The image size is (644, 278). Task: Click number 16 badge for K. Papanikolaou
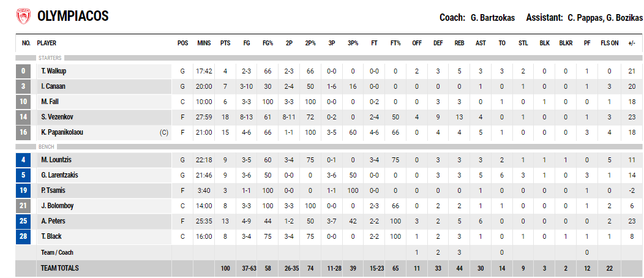(23, 132)
